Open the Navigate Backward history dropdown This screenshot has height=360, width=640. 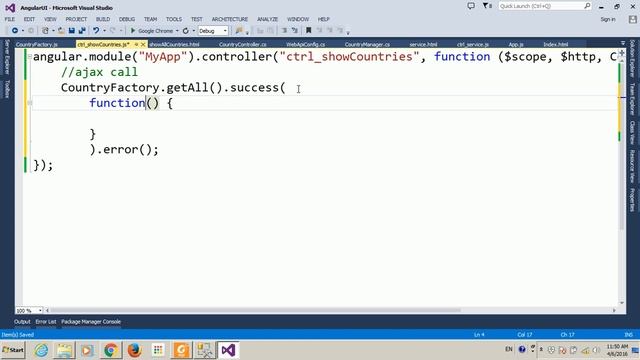pyautogui.click(x=22, y=31)
